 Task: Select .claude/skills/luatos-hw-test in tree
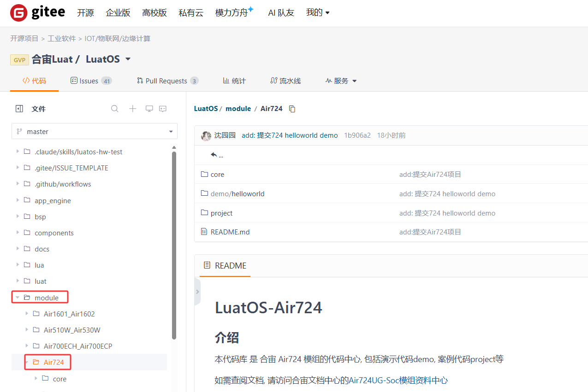click(x=78, y=152)
